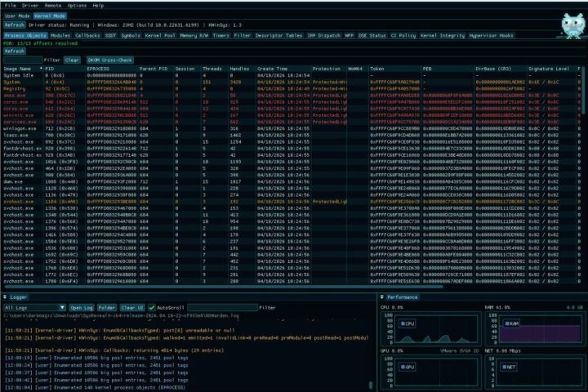
Task: Click the horizontal scrollbar under process table
Action: [x=224, y=287]
